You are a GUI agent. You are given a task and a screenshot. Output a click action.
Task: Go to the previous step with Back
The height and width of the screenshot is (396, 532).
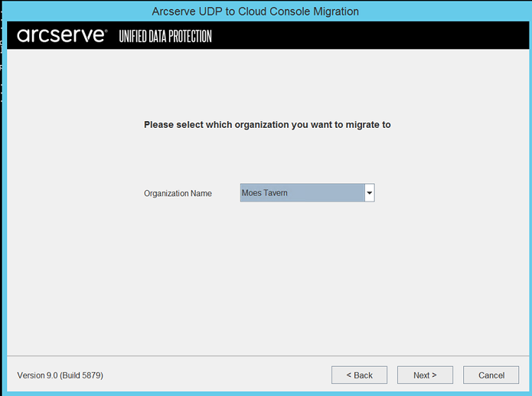[359, 375]
